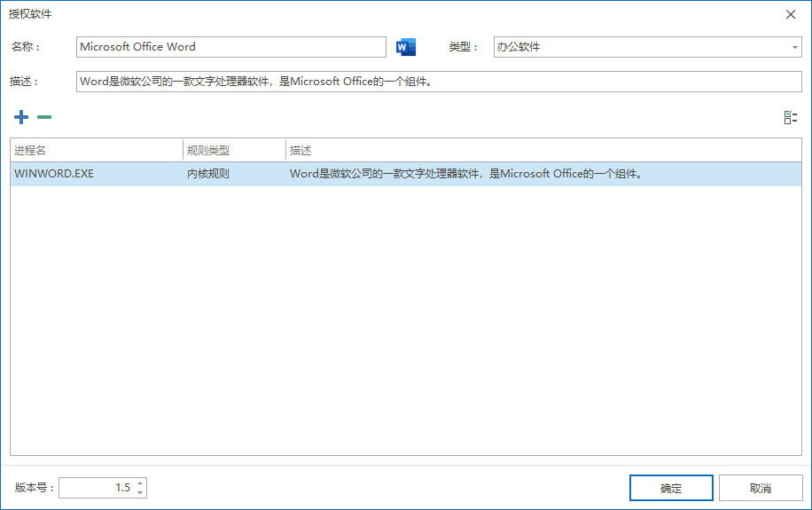Click the 规则类型 column header

click(234, 151)
